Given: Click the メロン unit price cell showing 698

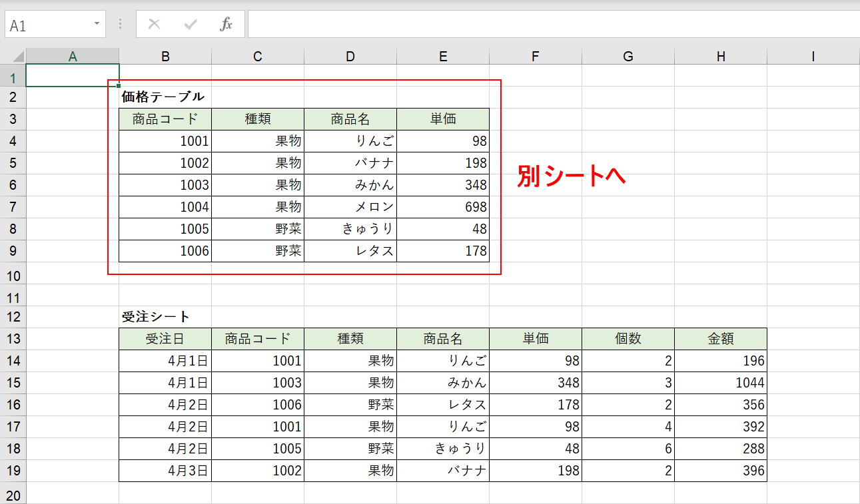Looking at the screenshot, I should pos(442,206).
